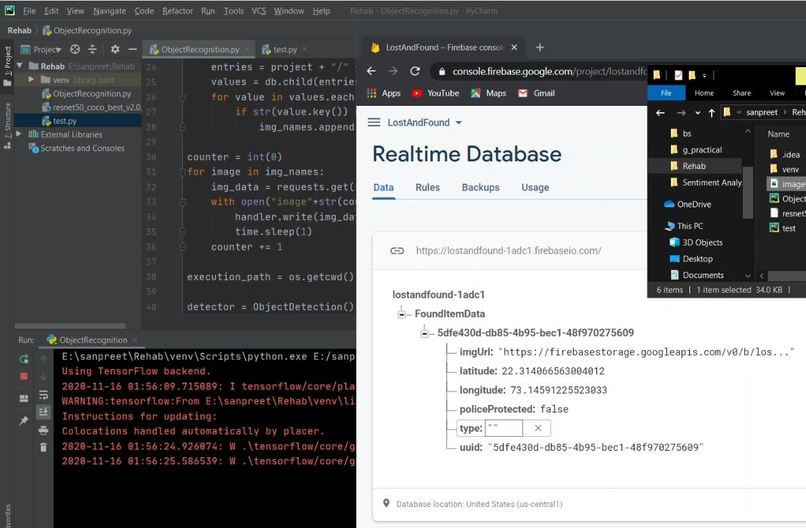
Task: Open the Project view dropdown
Action: click(x=47, y=49)
